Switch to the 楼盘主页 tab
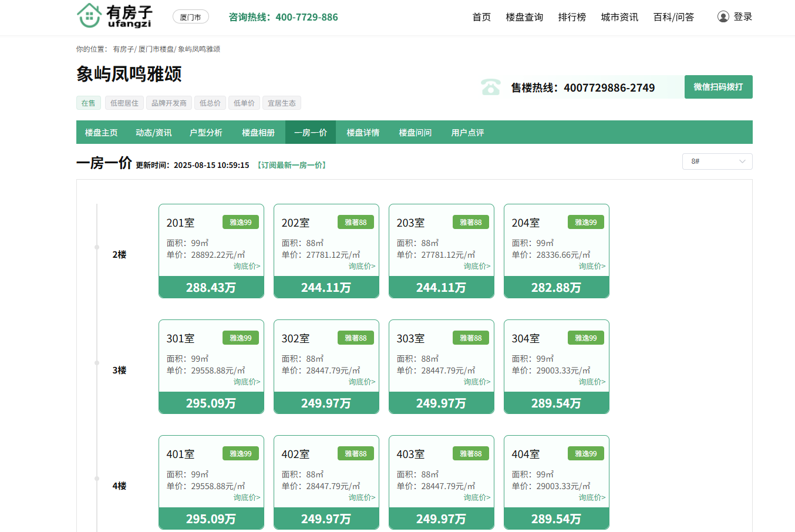The image size is (795, 532). [101, 133]
